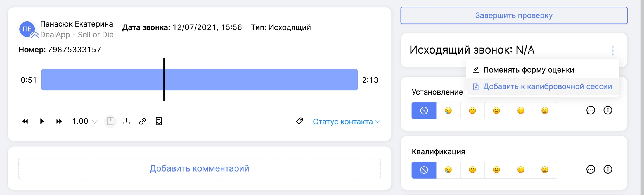This screenshot has height=195, width=644.
Task: Select Добавить к калибровочной сессии option
Action: point(547,87)
